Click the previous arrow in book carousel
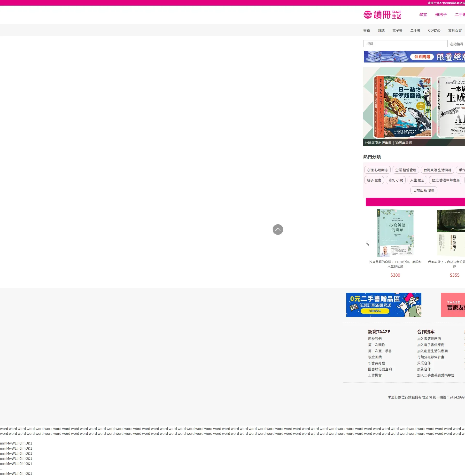 point(368,243)
